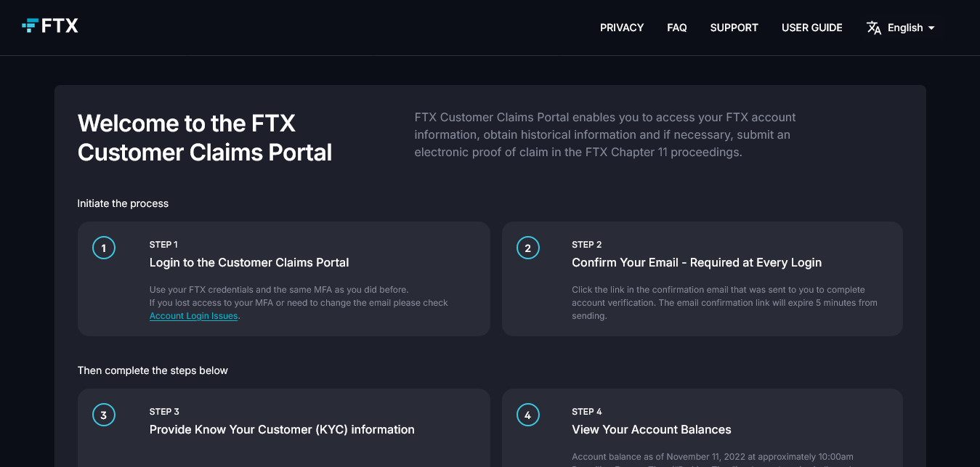Click the translate language icon
Image resolution: width=980 pixels, height=467 pixels.
point(874,28)
